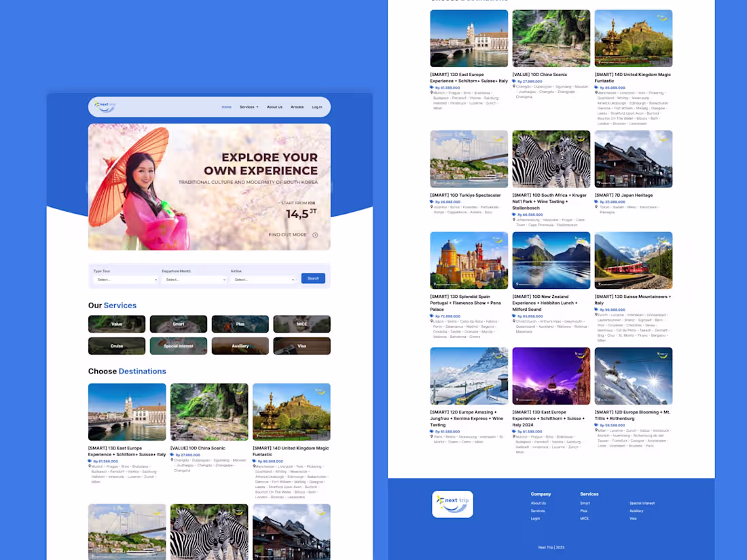Click the zebras photo on South Africa tour
This screenshot has width=747, height=560.
click(x=551, y=158)
